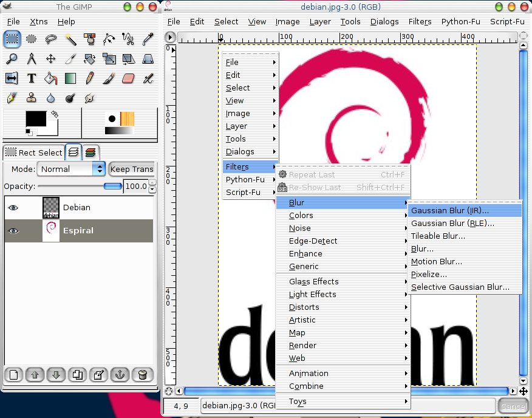
Task: Select the Airbrush tool
Action: (148, 78)
